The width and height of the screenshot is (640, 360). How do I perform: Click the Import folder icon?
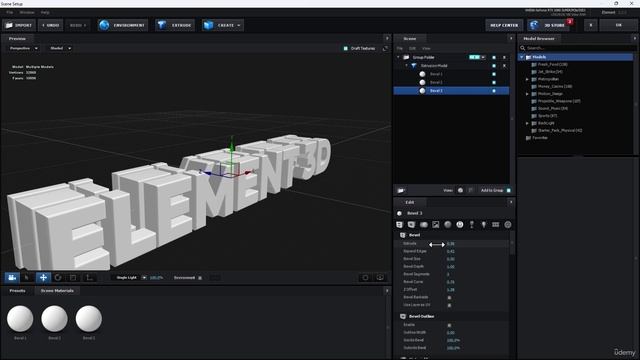pyautogui.click(x=9, y=25)
